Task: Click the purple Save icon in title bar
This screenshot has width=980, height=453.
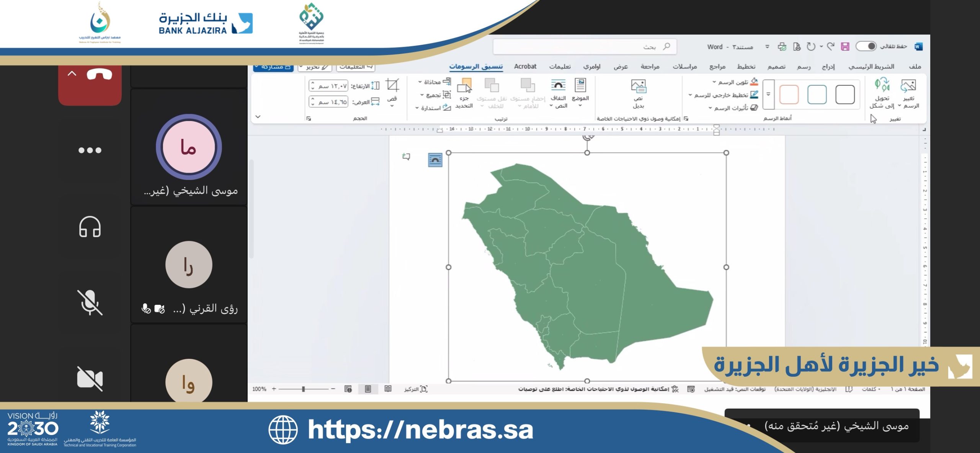Action: click(x=845, y=47)
